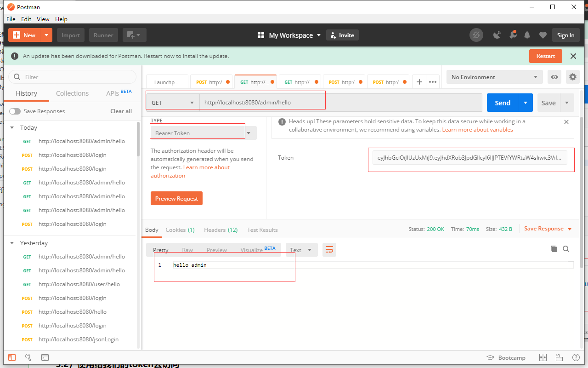The width and height of the screenshot is (588, 368).
Task: Dismiss the update banner with the X
Action: click(573, 56)
